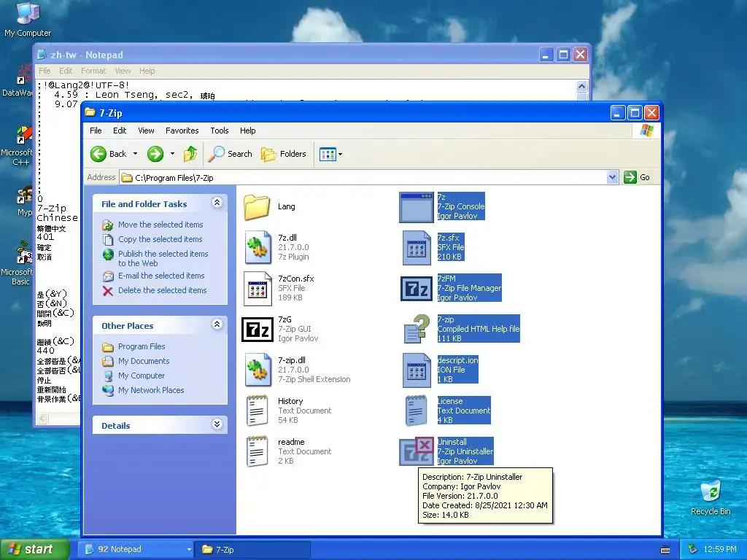The width and height of the screenshot is (747, 560).
Task: Click the Notepad horizontal scrollbar left arrow
Action: pos(42,418)
